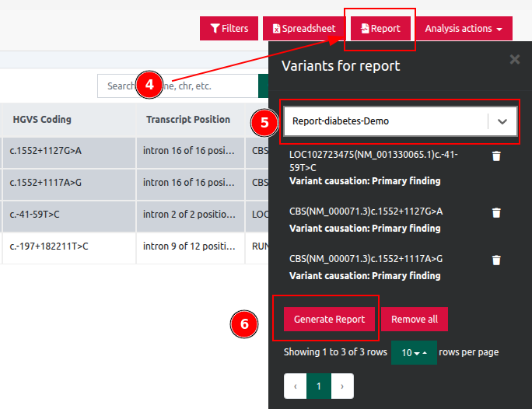Viewport: 532px width, 409px height.
Task: Click the Generate Report button
Action: [328, 320]
